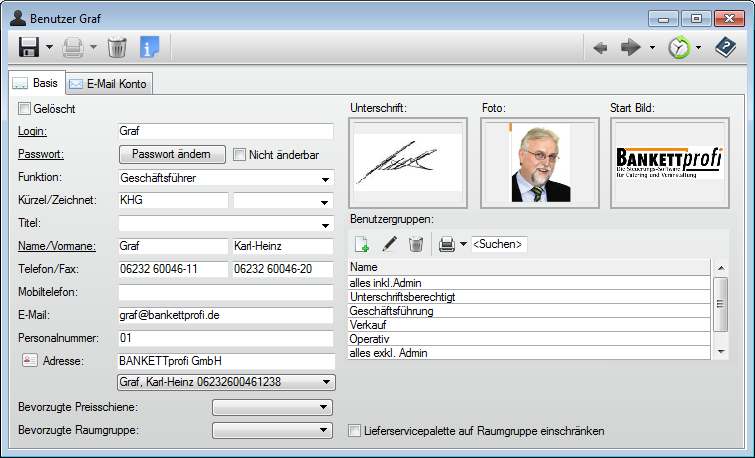The height and width of the screenshot is (458, 755).
Task: Edit user group with the pencil icon
Action: point(389,243)
